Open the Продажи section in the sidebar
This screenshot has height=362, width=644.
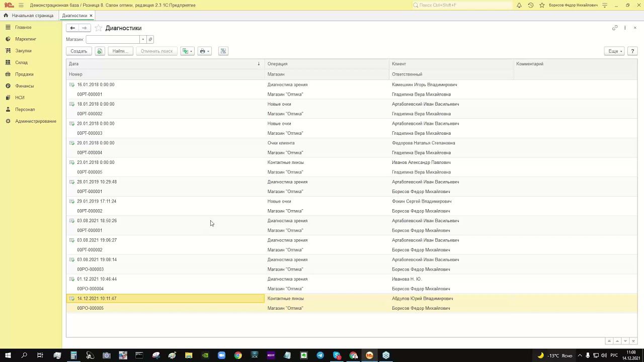pos(24,74)
